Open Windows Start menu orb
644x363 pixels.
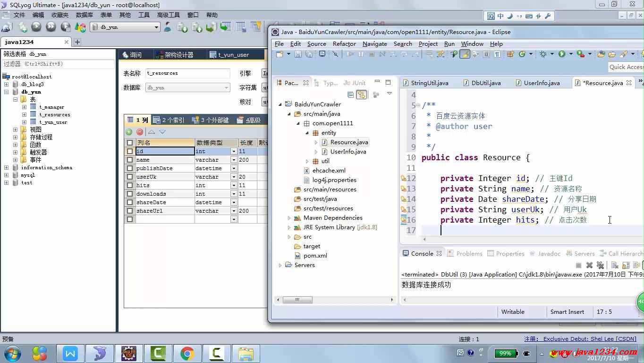tap(12, 354)
